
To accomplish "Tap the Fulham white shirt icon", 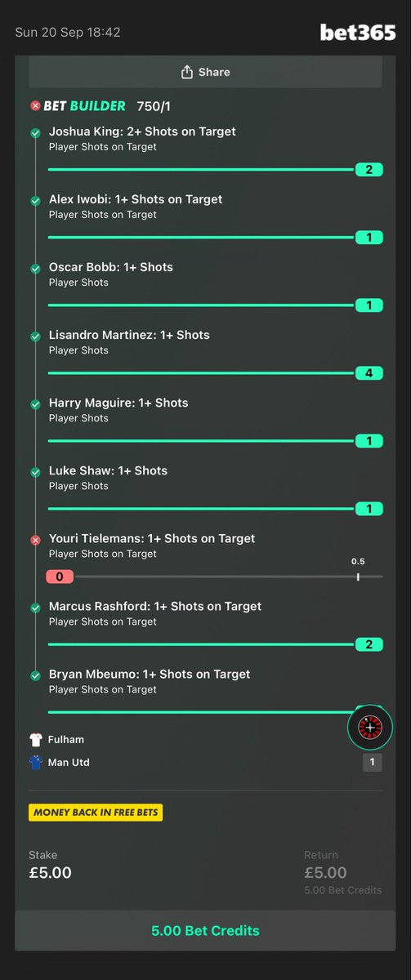I will coord(35,740).
